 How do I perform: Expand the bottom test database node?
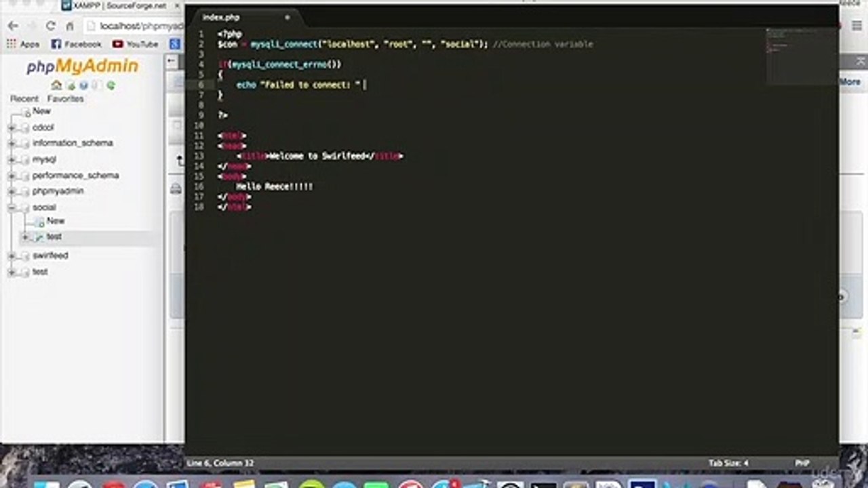click(12, 272)
